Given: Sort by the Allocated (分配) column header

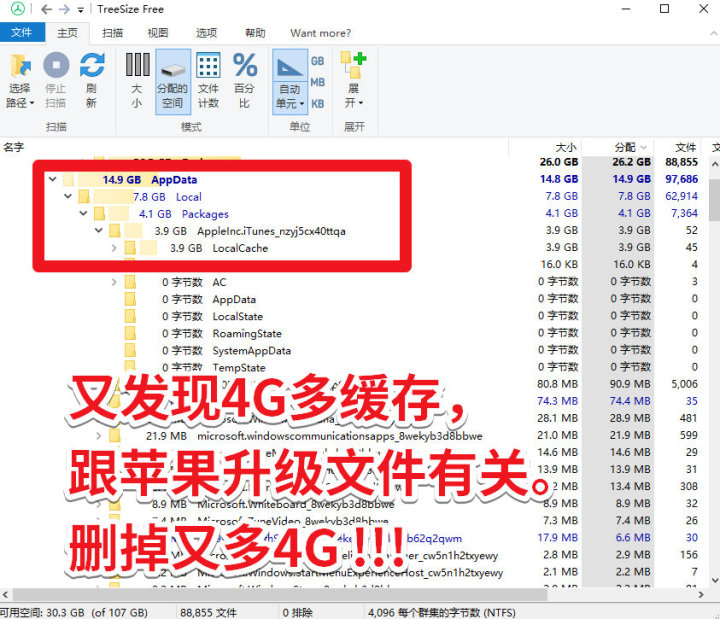Looking at the screenshot, I should [625, 147].
